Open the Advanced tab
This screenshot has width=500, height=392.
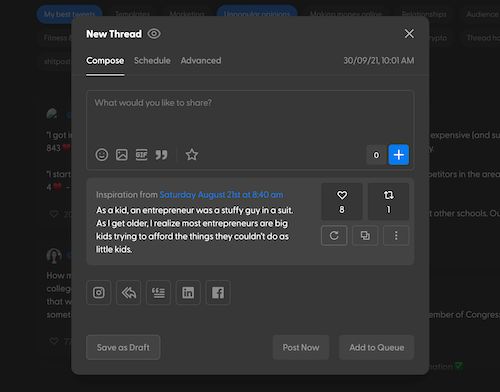tap(201, 61)
